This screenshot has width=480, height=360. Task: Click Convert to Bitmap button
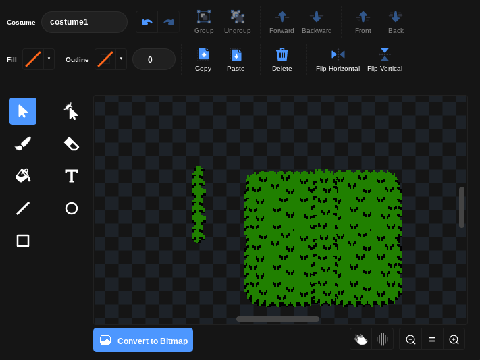(x=143, y=340)
